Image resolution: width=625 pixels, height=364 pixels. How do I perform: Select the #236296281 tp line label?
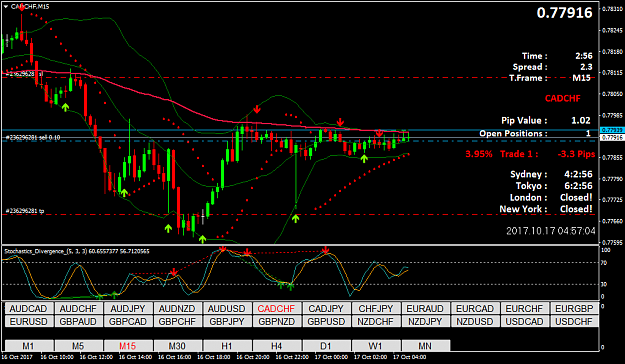(x=25, y=211)
